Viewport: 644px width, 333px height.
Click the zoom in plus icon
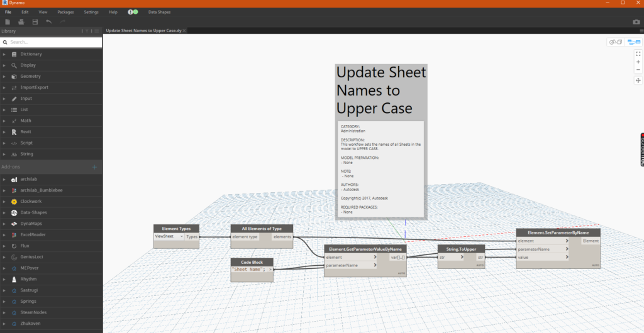[638, 62]
